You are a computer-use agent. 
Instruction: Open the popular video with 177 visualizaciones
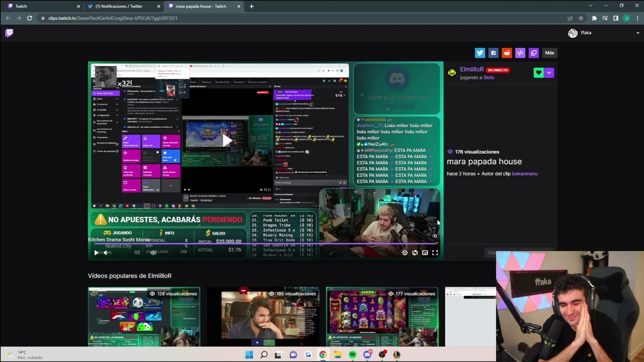coord(382,317)
